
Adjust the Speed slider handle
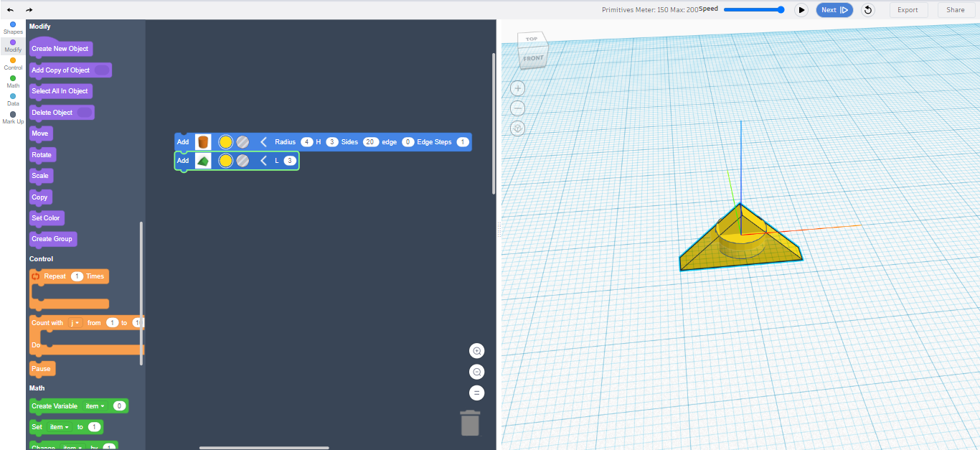pyautogui.click(x=781, y=9)
